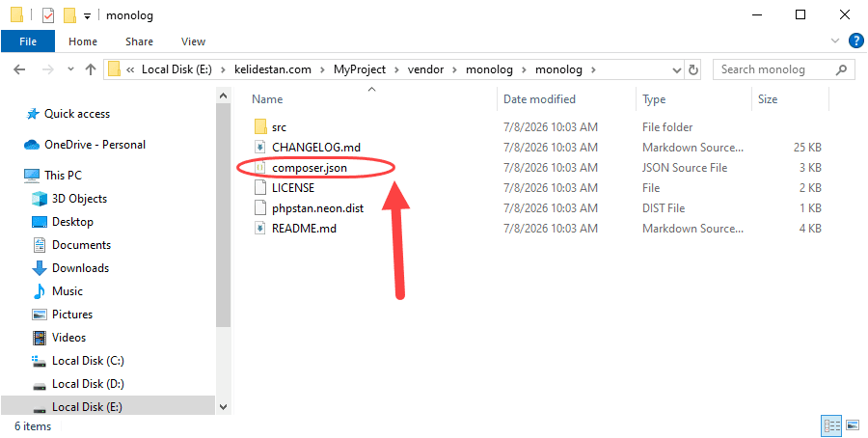Image resolution: width=868 pixels, height=438 pixels.
Task: Click the Documents sidebar icon
Action: click(x=40, y=245)
